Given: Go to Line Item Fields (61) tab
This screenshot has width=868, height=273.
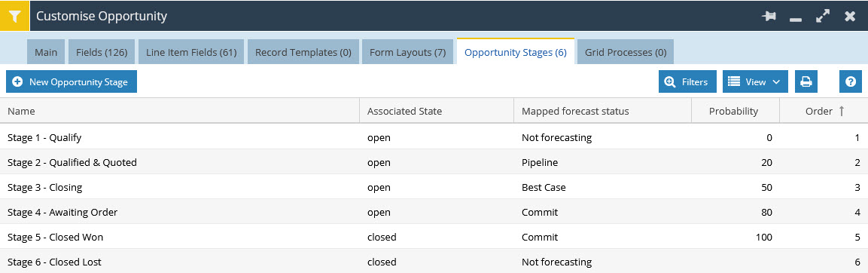Looking at the screenshot, I should click(191, 52).
